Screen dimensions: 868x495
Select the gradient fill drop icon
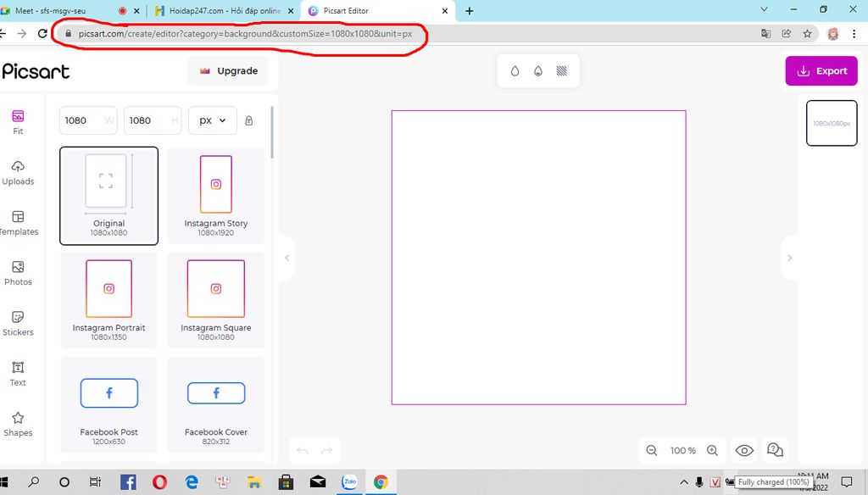pos(538,71)
